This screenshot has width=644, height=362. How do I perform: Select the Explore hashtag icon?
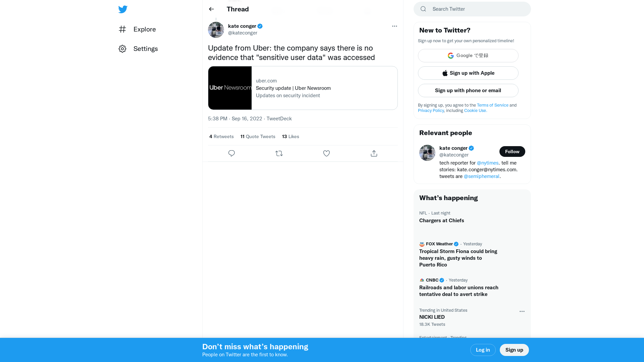point(122,29)
